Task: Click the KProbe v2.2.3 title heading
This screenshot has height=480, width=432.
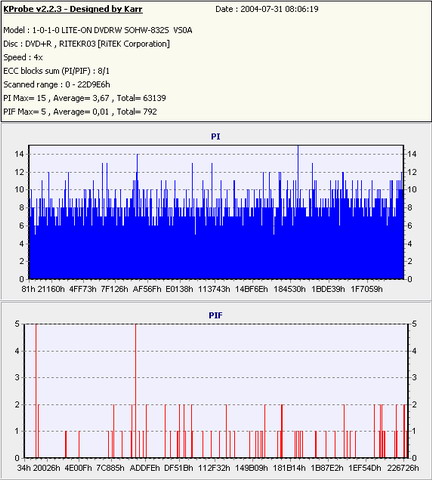Action: (73, 9)
